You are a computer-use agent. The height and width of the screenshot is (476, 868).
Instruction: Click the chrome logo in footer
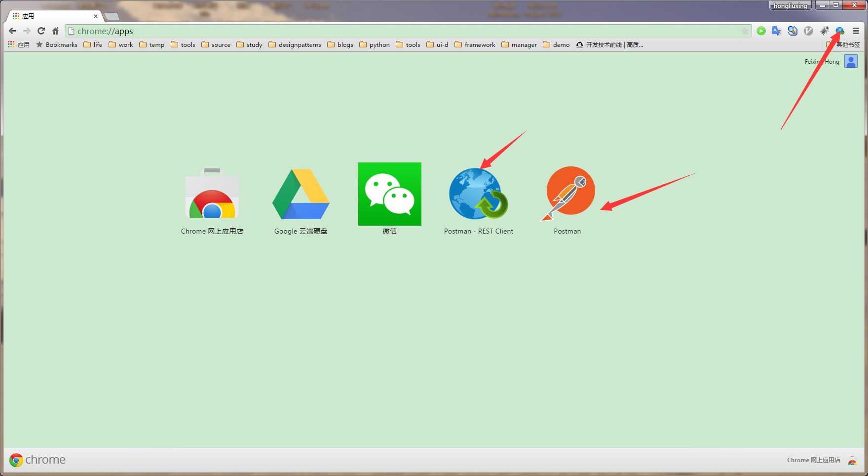38,460
